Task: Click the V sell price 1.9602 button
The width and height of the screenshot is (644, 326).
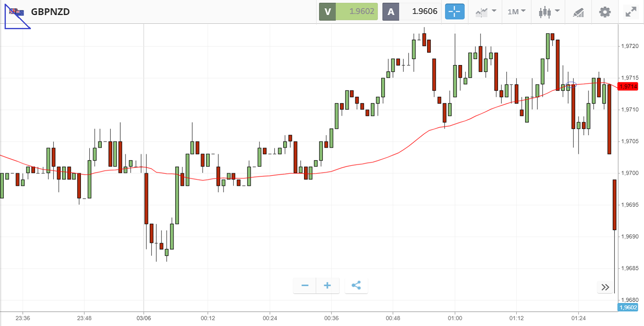Action: [348, 12]
